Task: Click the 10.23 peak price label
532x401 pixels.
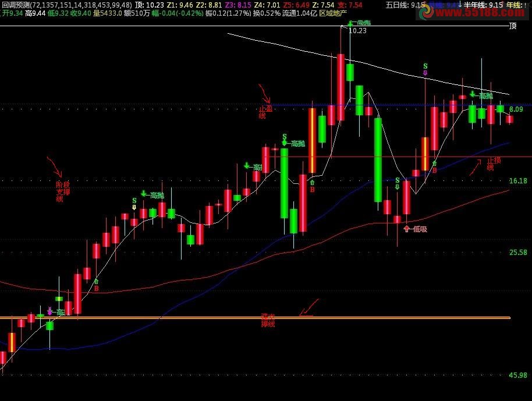Action: tap(357, 30)
